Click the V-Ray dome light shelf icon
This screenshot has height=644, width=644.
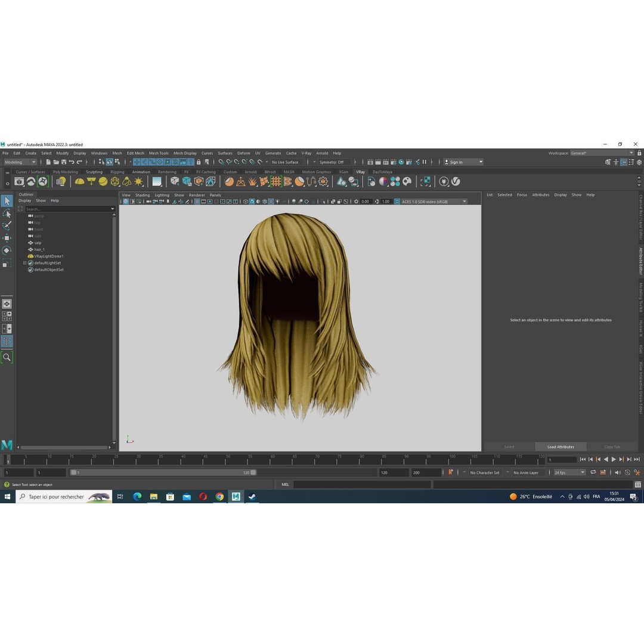(x=79, y=181)
